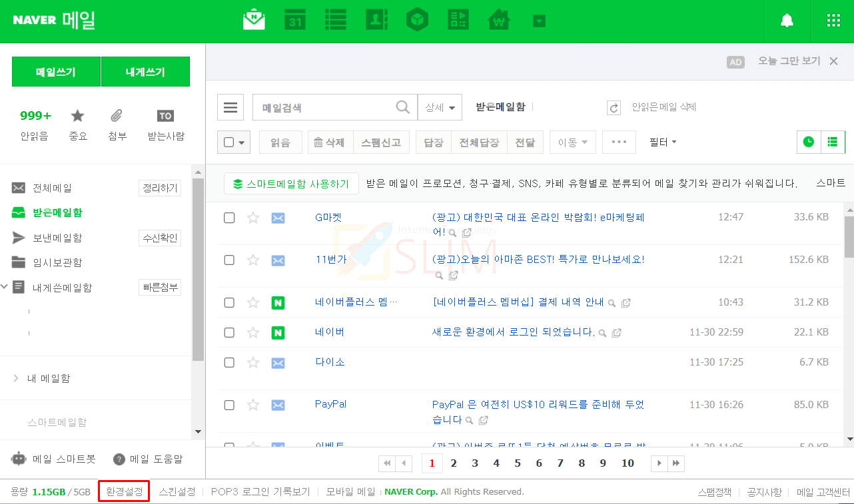Click the NAVER 메일 logo

54,20
